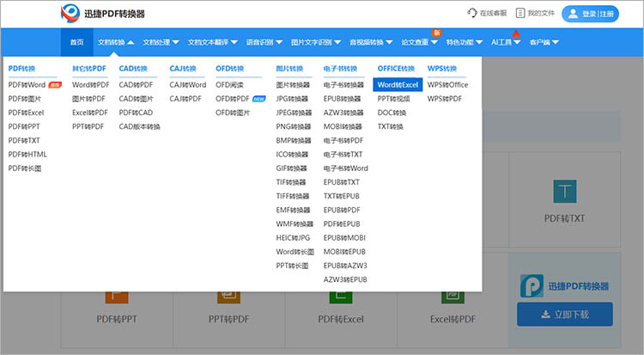644x355 pixels.
Task: Select the highlighted Word转Excel menu item
Action: (x=398, y=85)
